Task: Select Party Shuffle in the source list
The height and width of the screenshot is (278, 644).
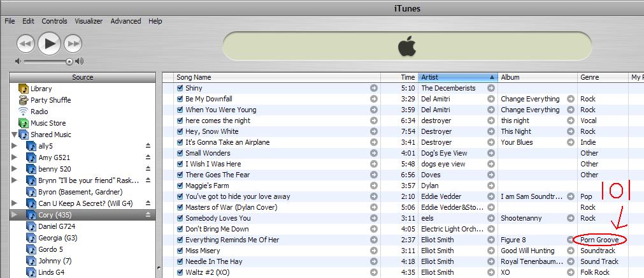Action: point(50,100)
